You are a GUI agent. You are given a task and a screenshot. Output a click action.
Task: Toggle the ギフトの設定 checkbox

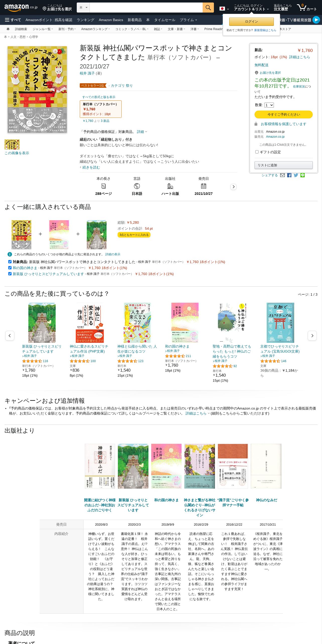(257, 152)
